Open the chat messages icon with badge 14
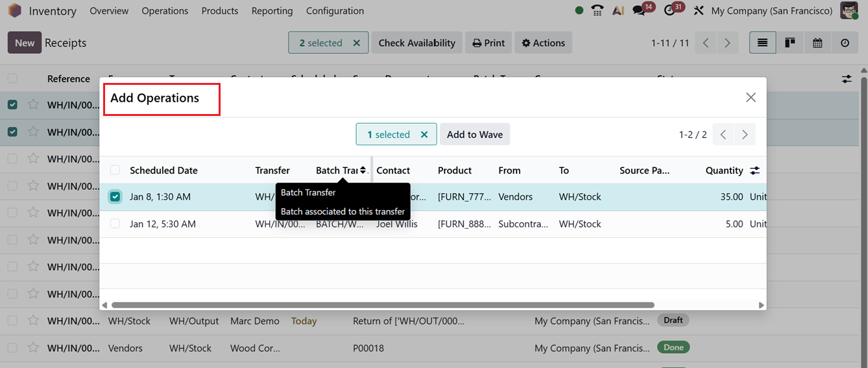 coord(639,11)
